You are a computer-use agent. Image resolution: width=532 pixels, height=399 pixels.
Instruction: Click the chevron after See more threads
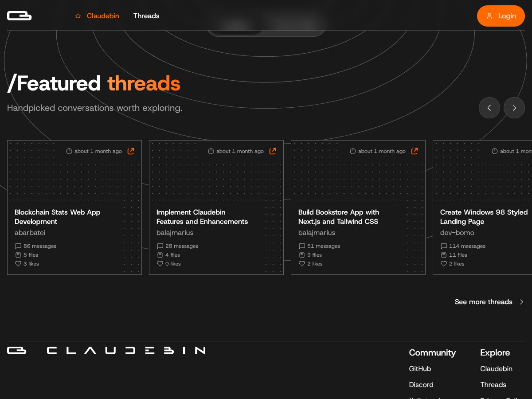click(x=521, y=302)
